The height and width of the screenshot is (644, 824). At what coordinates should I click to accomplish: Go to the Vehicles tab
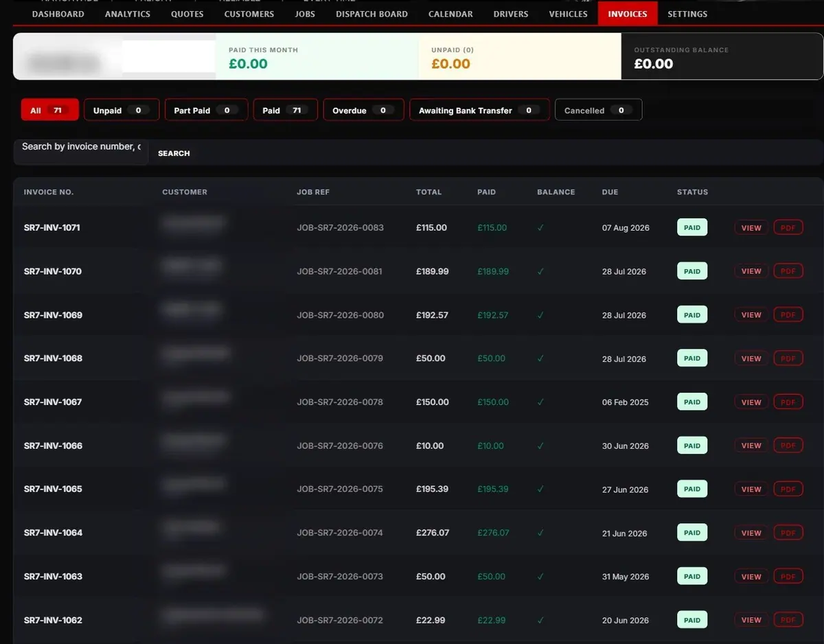(x=569, y=14)
